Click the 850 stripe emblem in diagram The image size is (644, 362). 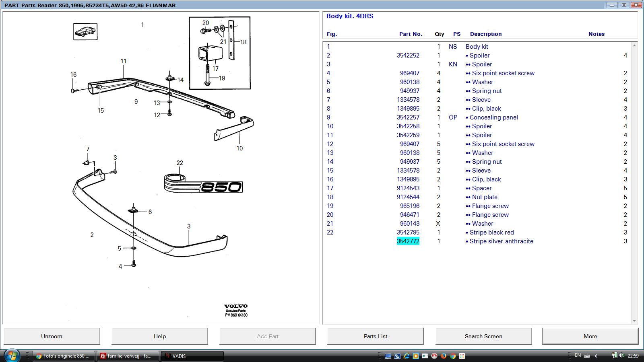203,183
